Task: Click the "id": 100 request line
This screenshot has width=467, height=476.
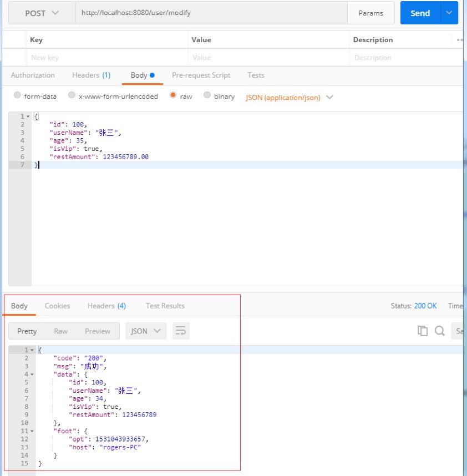Action: 69,124
